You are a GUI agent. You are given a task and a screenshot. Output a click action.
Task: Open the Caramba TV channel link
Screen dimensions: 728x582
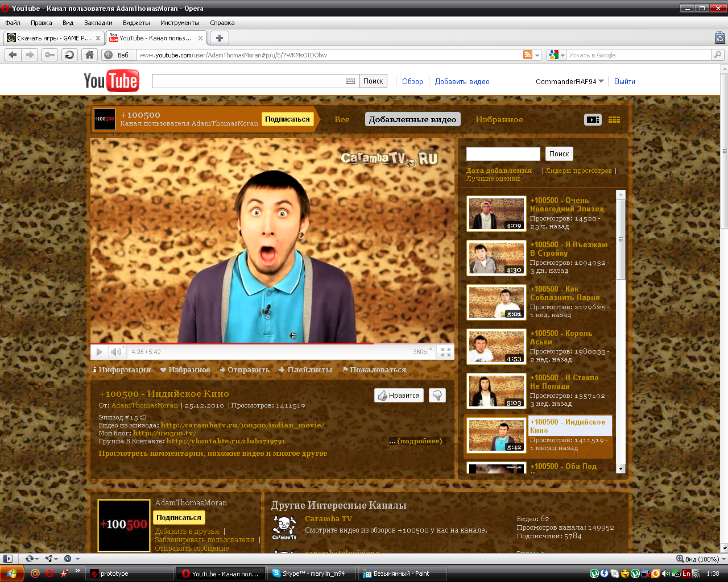(328, 518)
